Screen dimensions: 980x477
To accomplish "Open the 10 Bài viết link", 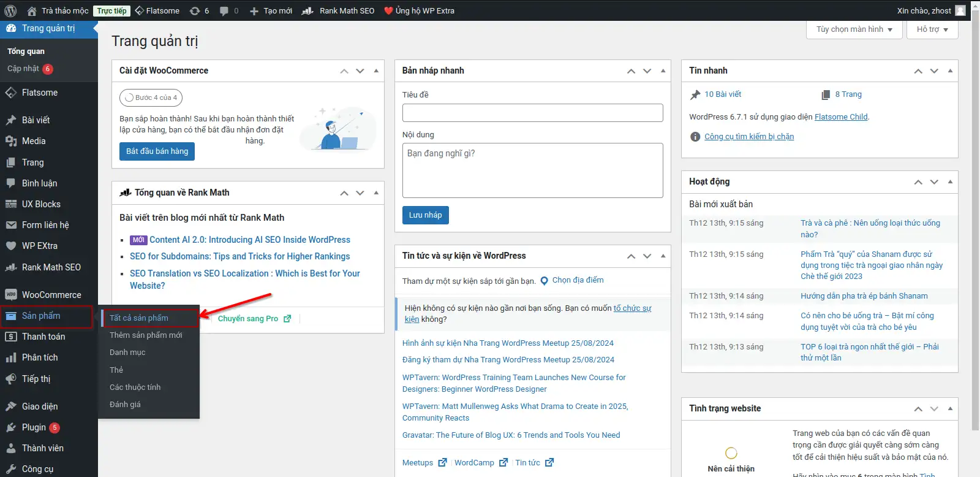I will (723, 94).
